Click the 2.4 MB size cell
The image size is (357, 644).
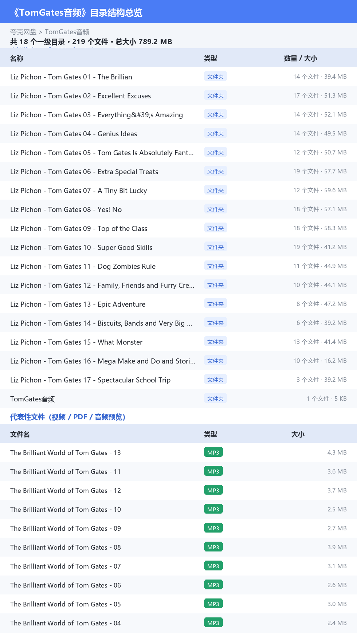337,623
